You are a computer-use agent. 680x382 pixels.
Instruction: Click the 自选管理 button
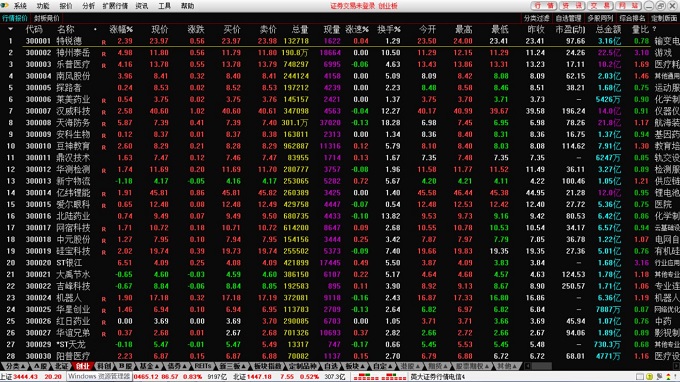568,18
